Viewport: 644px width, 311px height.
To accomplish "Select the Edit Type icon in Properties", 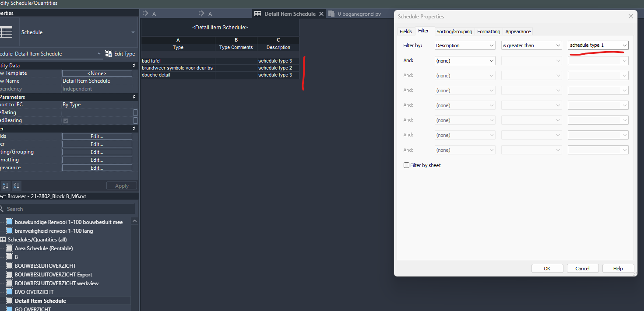I will (108, 53).
